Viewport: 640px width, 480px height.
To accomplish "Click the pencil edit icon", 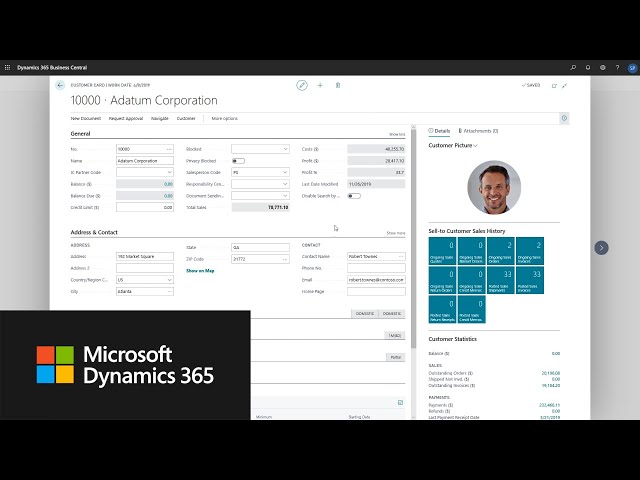I will point(302,86).
